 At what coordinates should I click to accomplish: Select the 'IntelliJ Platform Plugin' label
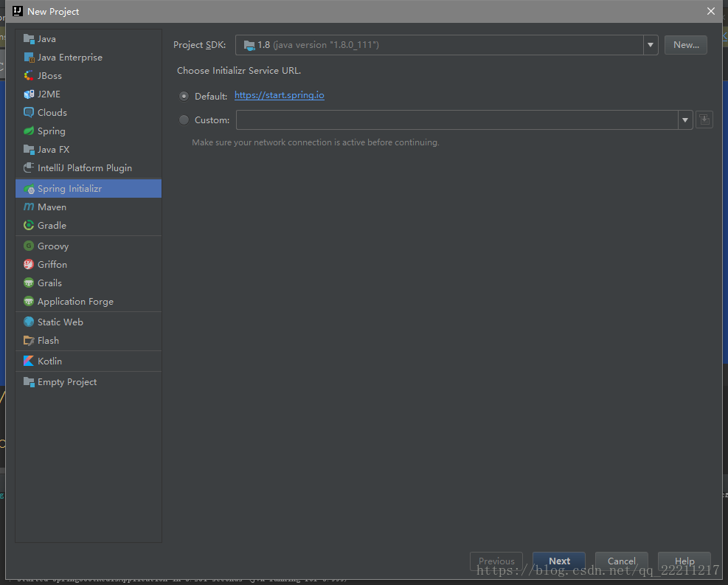[x=85, y=168]
